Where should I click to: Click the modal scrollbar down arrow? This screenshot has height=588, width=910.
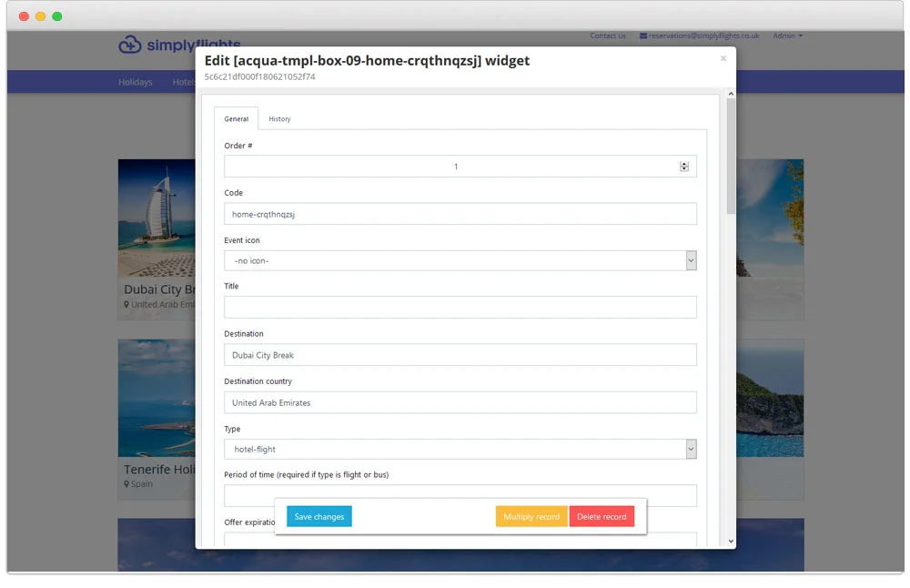tap(731, 542)
